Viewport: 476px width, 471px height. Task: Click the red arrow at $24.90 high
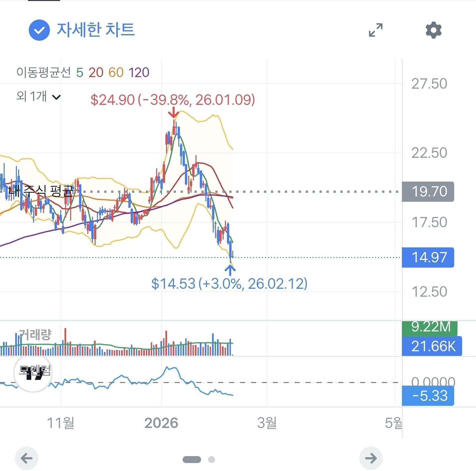pos(173,112)
